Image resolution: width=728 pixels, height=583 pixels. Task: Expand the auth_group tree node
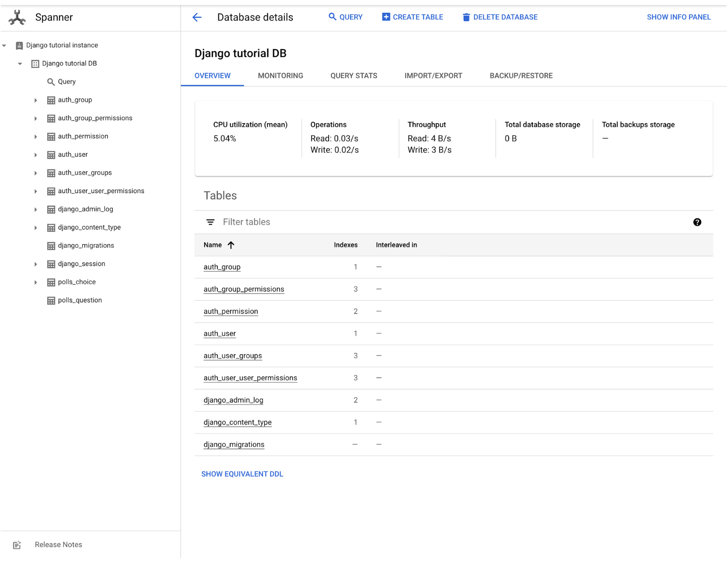(36, 100)
